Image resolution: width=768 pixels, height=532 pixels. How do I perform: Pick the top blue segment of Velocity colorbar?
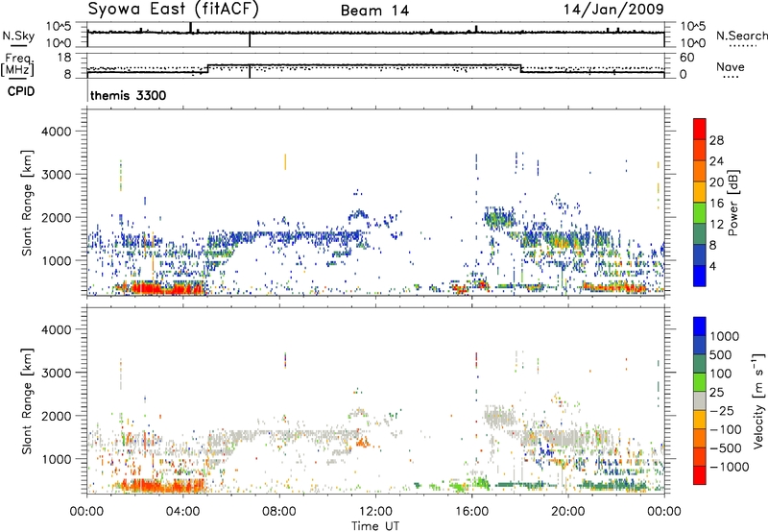700,326
